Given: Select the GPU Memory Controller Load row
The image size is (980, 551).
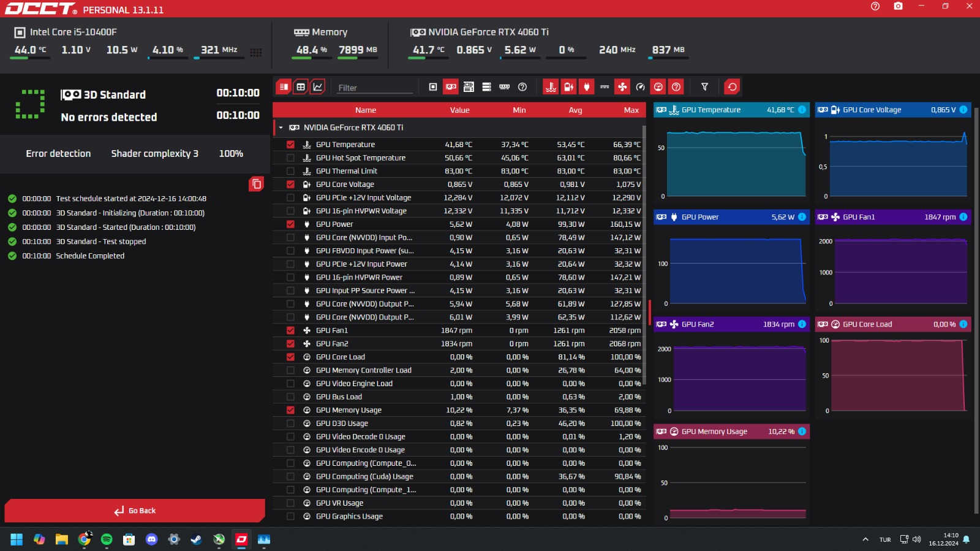Looking at the screenshot, I should point(459,370).
